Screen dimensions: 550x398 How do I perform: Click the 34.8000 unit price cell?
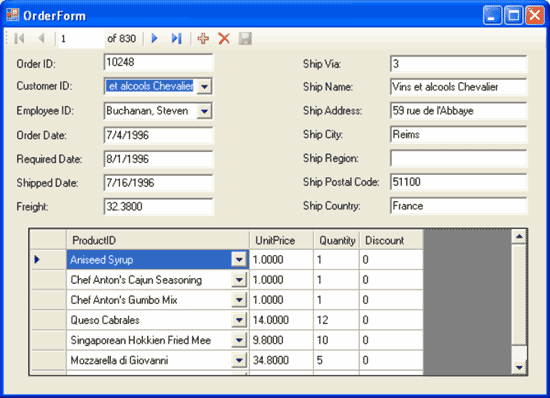281,360
